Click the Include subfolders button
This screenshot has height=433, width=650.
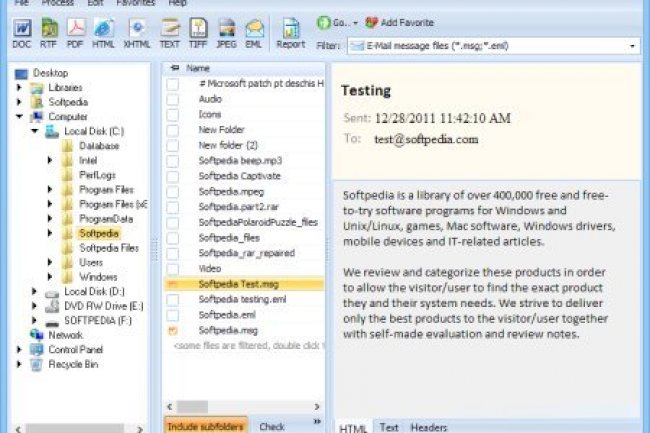[204, 426]
